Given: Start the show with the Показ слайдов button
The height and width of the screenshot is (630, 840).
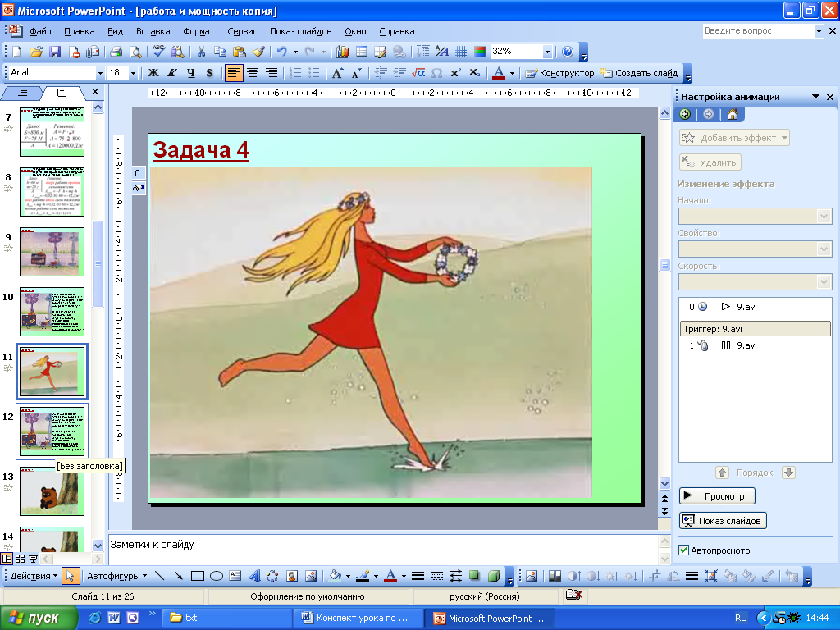Looking at the screenshot, I should pyautogui.click(x=723, y=521).
